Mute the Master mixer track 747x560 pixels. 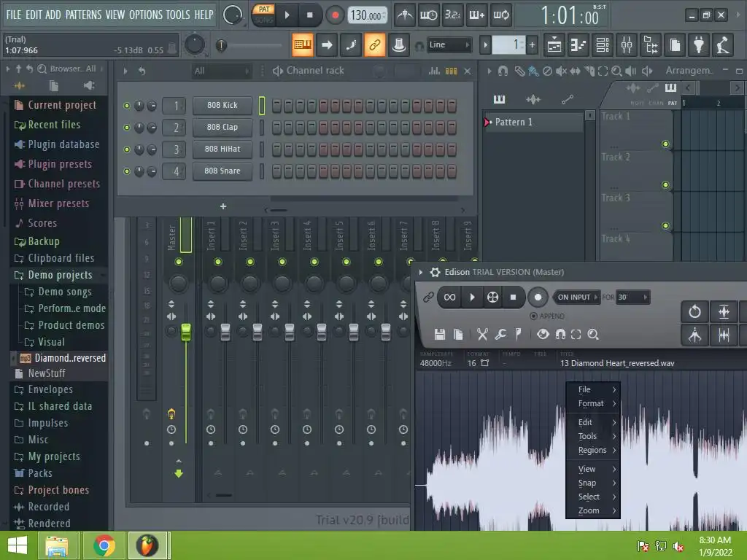tap(179, 262)
